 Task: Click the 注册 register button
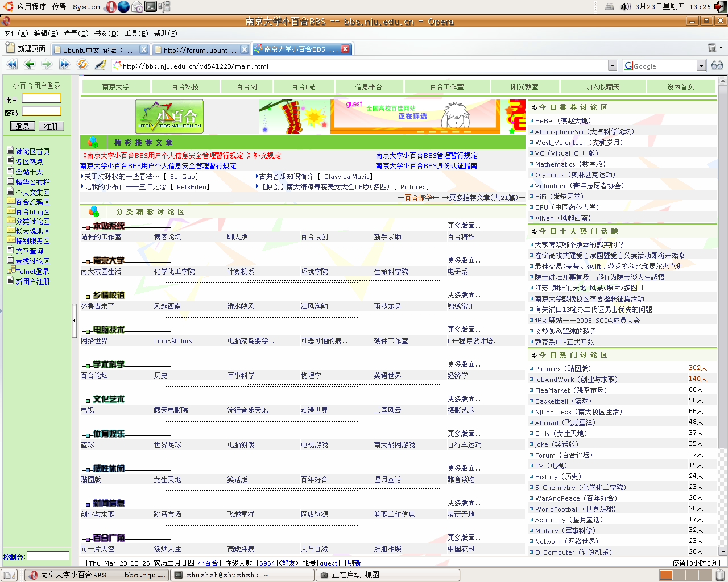pyautogui.click(x=51, y=126)
